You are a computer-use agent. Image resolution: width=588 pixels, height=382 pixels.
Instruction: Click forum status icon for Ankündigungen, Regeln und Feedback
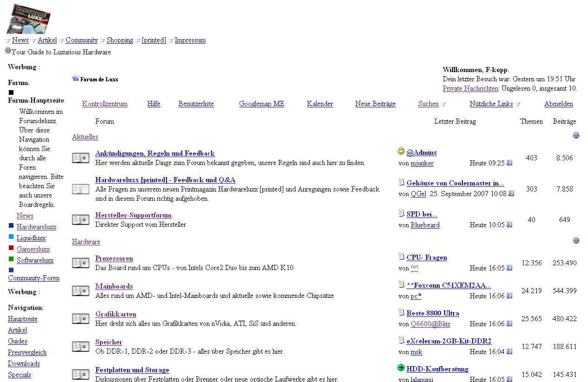[x=81, y=158]
